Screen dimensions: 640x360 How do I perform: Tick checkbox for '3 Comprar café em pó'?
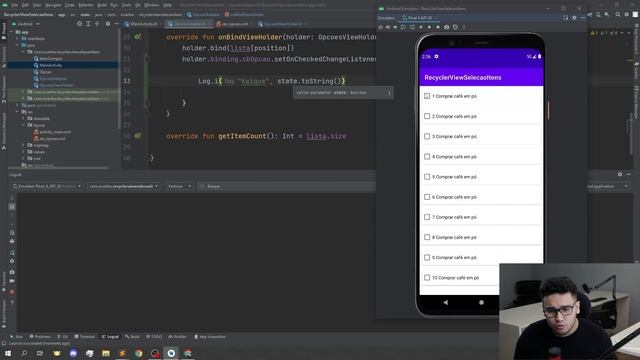click(427, 136)
